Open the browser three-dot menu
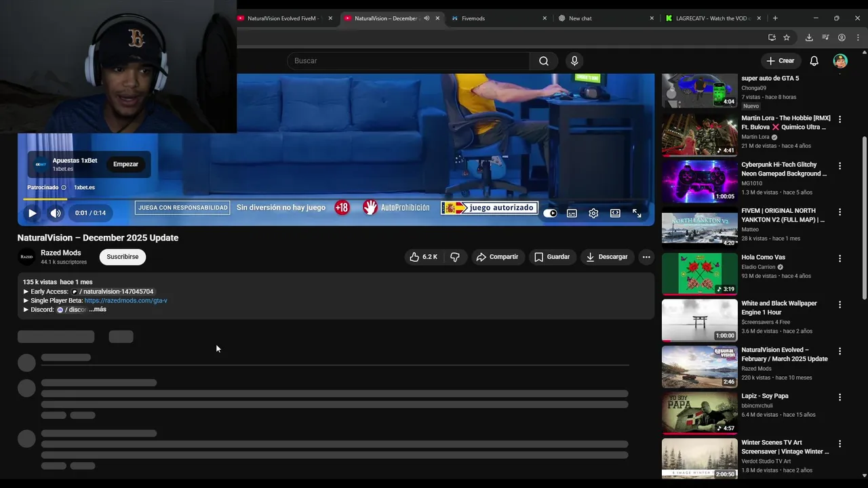 tap(858, 37)
